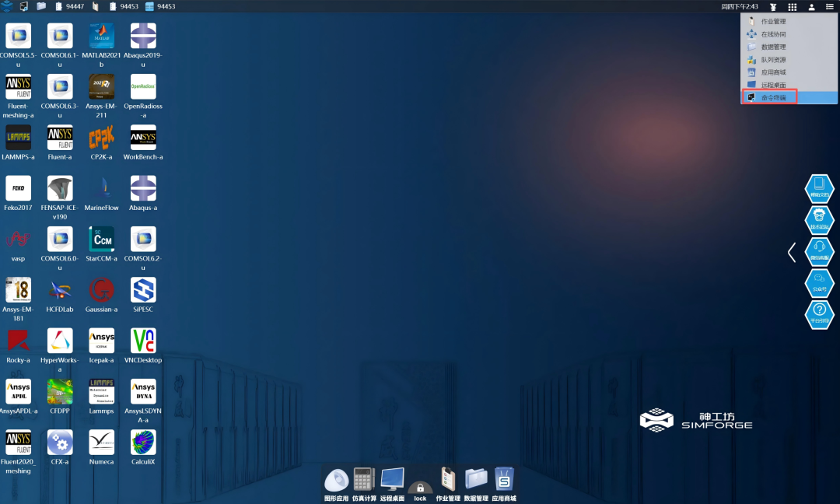Open the list menu icon in top bar
Viewport: 840px width, 504px height.
click(830, 6)
